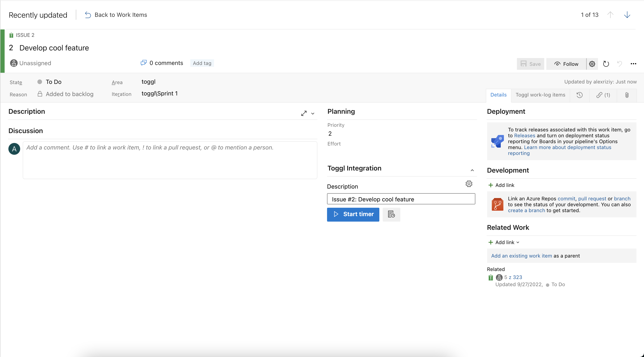Collapse the Description section chevron
This screenshot has height=357, width=644.
(x=313, y=114)
